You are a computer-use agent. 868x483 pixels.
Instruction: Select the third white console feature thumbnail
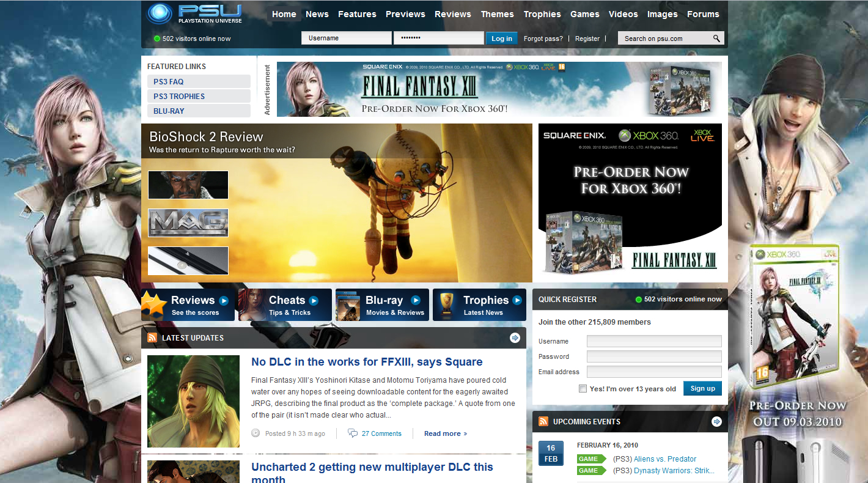coord(188,260)
